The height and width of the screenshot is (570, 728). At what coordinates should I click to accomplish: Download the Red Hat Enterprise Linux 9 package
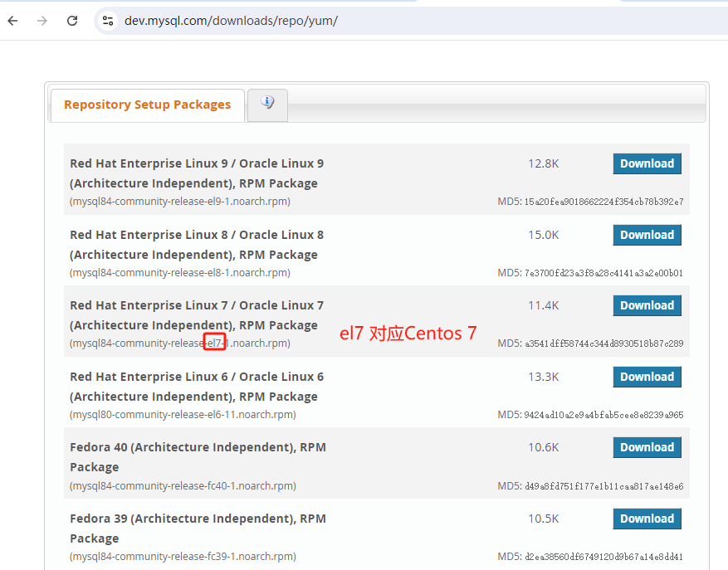(647, 163)
